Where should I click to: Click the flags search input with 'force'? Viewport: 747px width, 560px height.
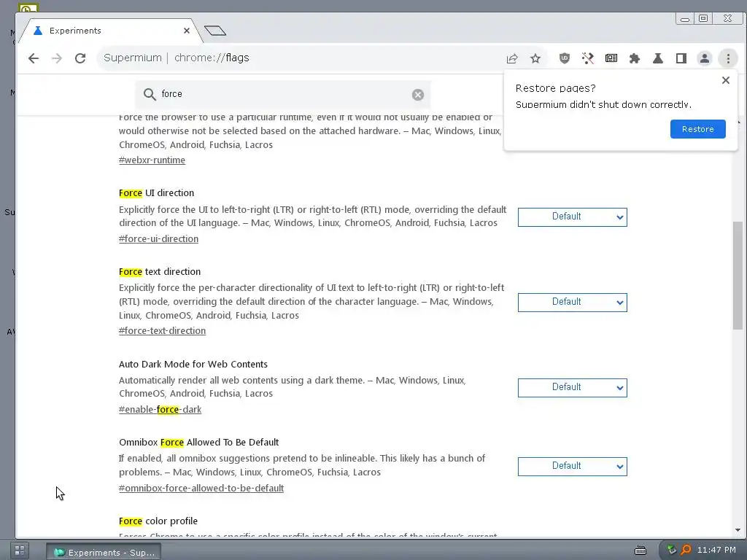pyautogui.click(x=283, y=94)
